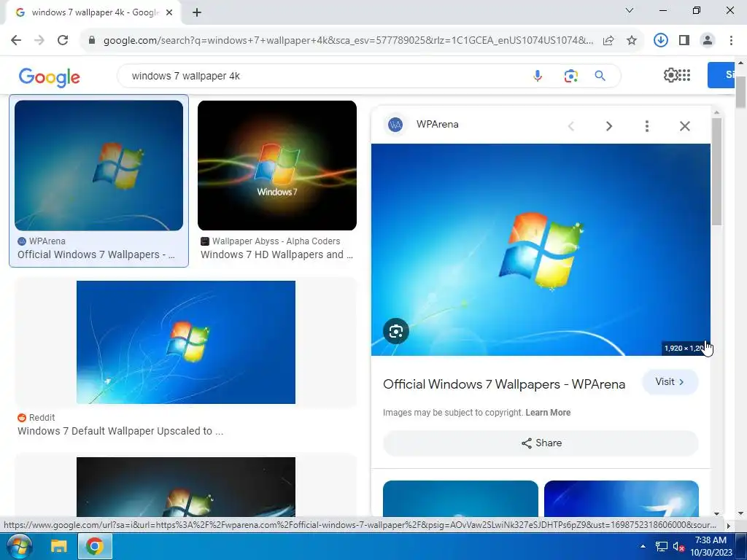Toggle the Chrome side panel icon
The image size is (747, 560).
(x=684, y=41)
